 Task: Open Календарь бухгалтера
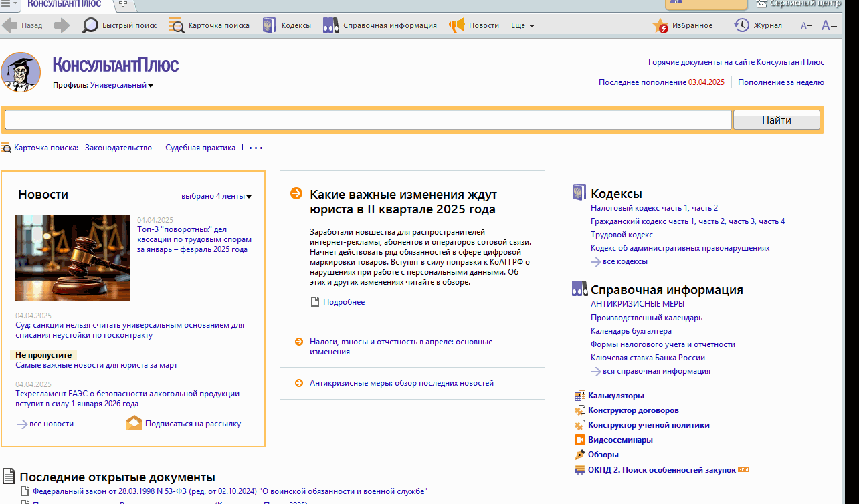(x=631, y=331)
